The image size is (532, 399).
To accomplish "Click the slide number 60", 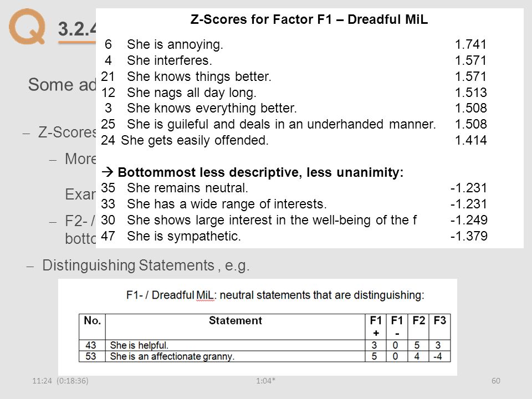I will [495, 381].
